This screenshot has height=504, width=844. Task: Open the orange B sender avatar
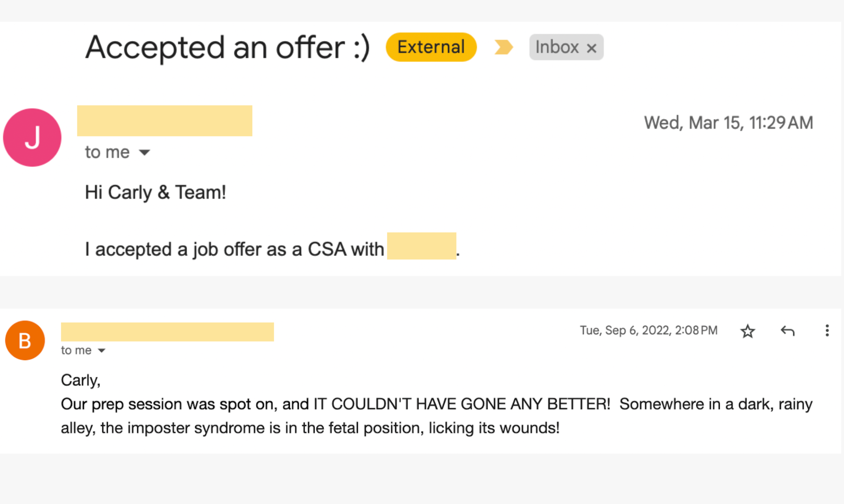(x=25, y=340)
